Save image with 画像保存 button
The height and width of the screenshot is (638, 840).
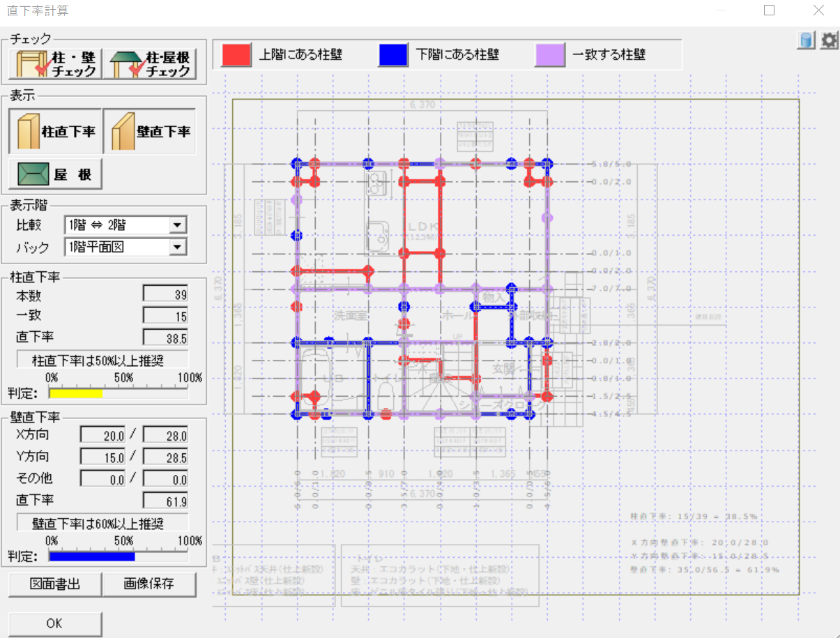click(x=150, y=584)
